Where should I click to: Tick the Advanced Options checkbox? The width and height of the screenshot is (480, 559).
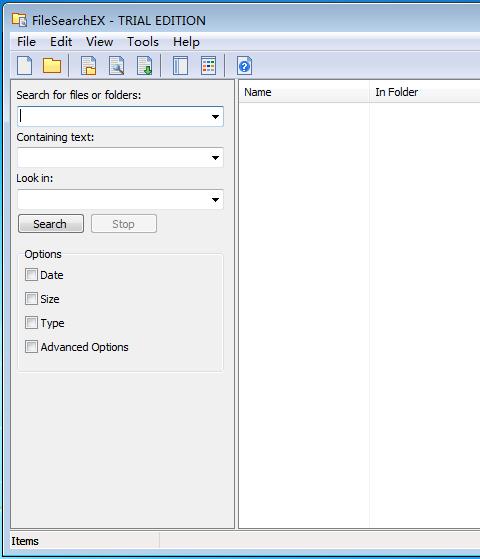pyautogui.click(x=31, y=346)
